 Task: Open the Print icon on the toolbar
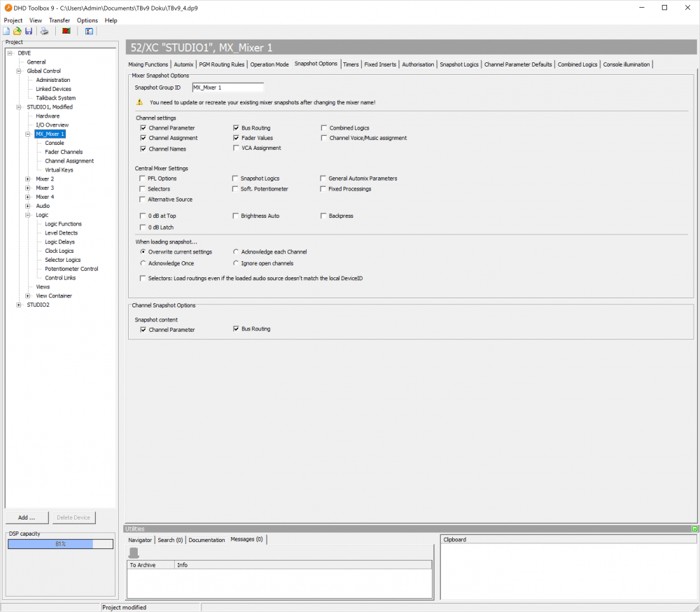coord(43,31)
